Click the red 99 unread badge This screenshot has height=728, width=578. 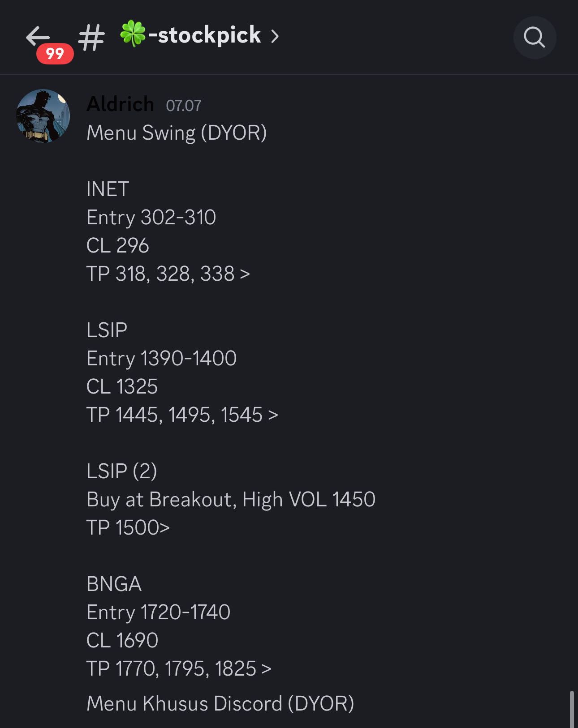point(55,54)
